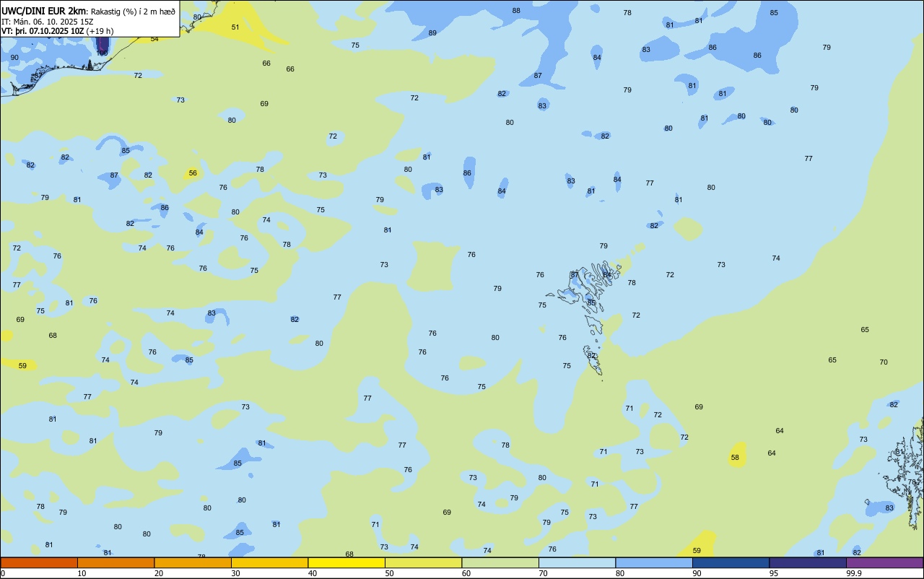Click the 20–30 amber legend swatch
The height and width of the screenshot is (579, 924).
click(x=193, y=562)
